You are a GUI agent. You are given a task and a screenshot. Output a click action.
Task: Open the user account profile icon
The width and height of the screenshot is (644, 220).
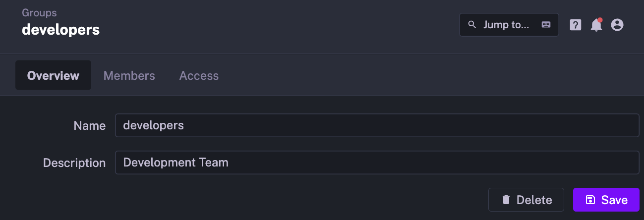click(x=617, y=25)
